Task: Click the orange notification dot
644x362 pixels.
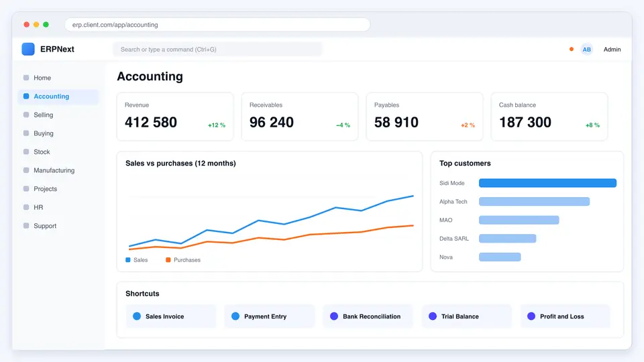Action: point(572,49)
